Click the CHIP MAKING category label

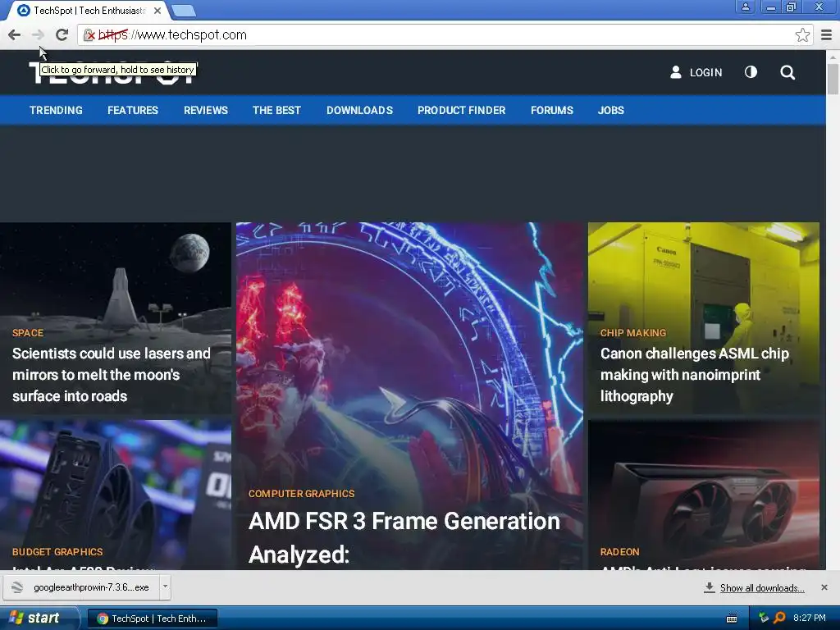coord(633,333)
